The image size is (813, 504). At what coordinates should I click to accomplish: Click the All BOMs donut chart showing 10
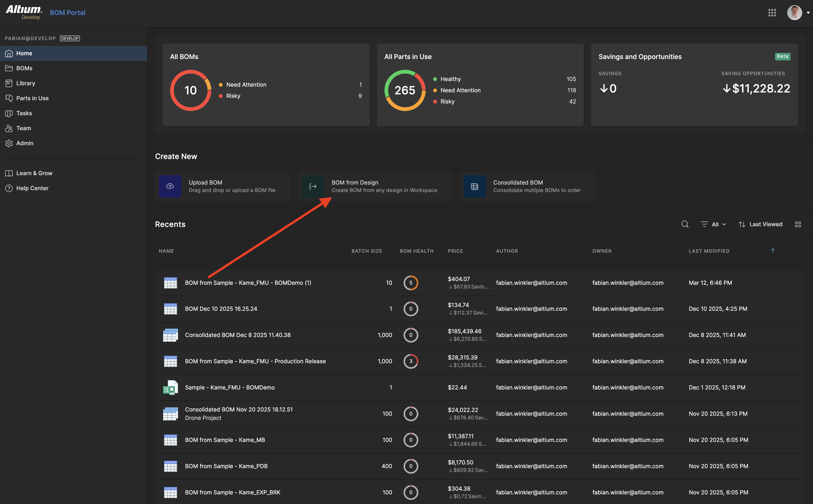click(191, 90)
